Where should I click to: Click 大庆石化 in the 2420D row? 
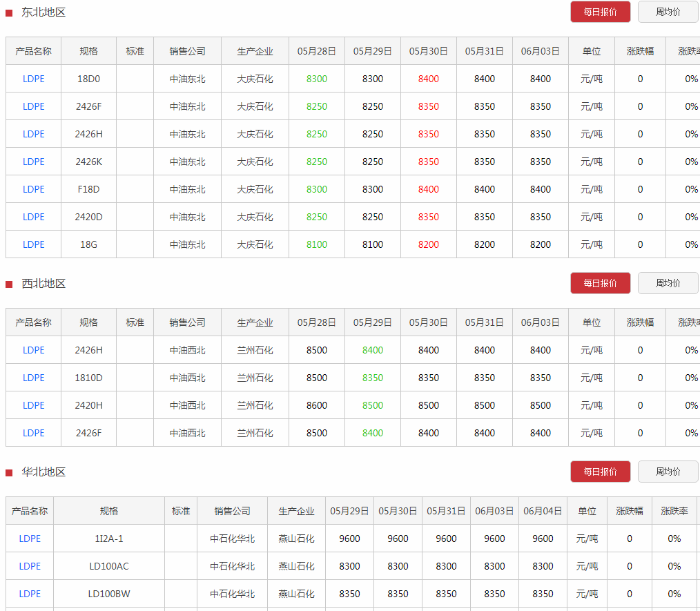pyautogui.click(x=255, y=217)
